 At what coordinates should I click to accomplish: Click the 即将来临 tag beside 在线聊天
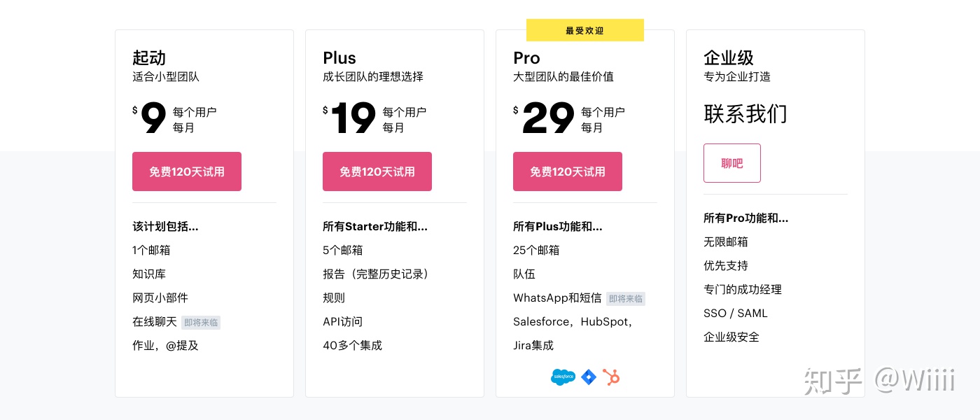[201, 322]
